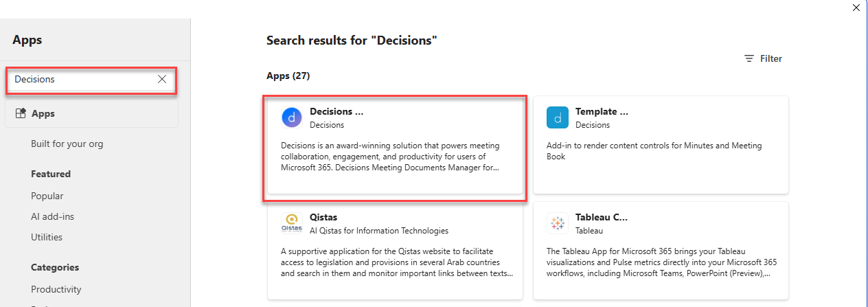
Task: Click the Decisions app logo icon
Action: pyautogui.click(x=292, y=118)
